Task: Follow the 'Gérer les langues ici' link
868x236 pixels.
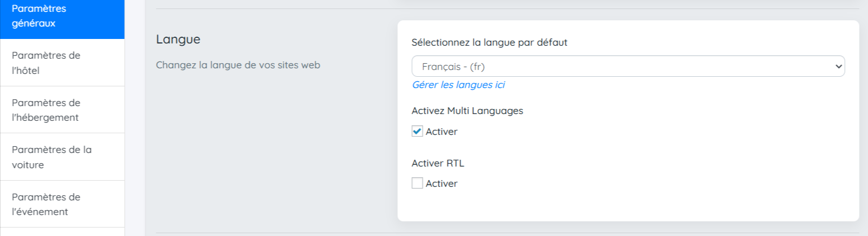Action: pos(458,85)
